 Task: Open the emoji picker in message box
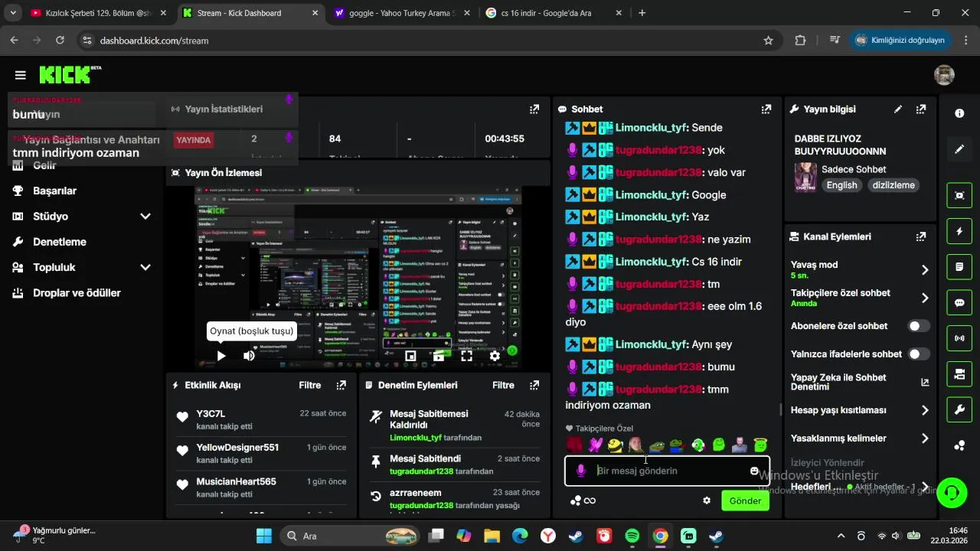754,471
